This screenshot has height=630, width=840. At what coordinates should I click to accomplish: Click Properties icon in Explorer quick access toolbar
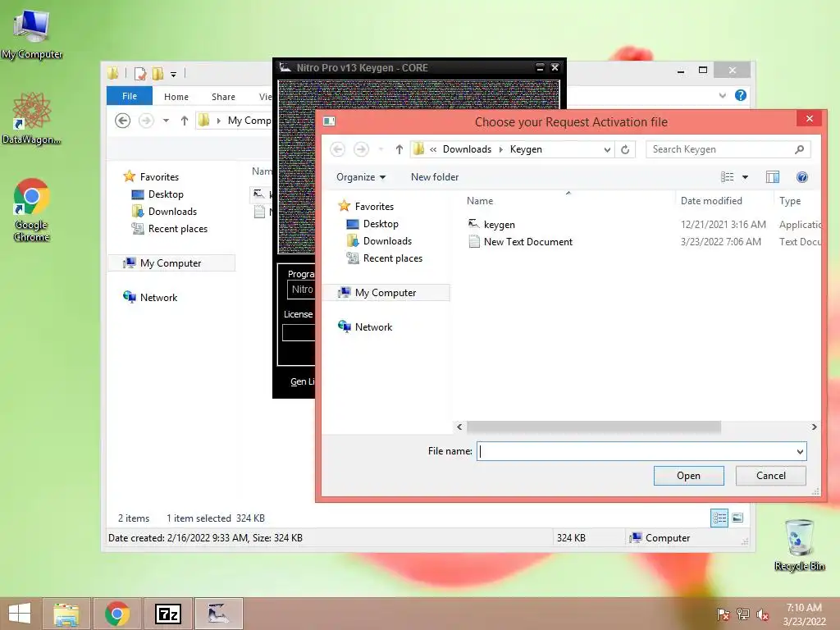140,73
